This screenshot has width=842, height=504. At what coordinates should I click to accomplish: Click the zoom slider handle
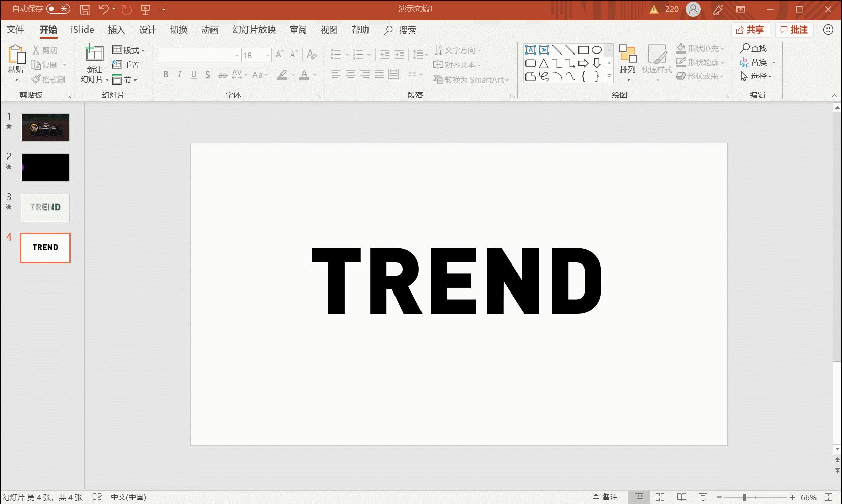[745, 497]
